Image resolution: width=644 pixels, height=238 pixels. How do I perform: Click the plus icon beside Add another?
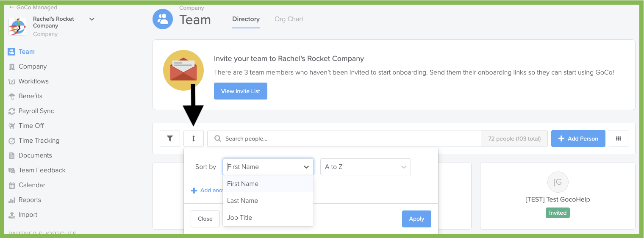pos(194,191)
